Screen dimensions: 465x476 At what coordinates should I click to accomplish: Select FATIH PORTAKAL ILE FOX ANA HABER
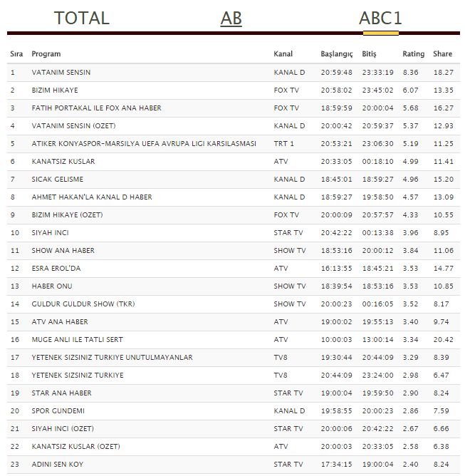click(x=96, y=108)
